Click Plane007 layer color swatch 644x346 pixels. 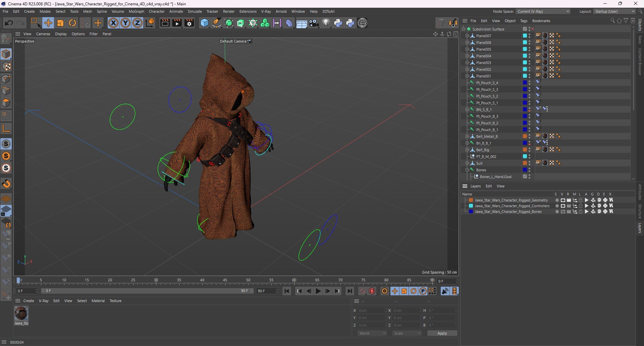(525, 36)
